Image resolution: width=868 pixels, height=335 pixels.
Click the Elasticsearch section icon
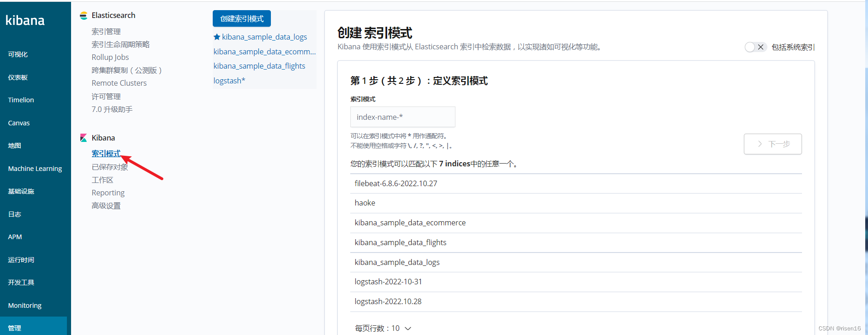click(84, 16)
